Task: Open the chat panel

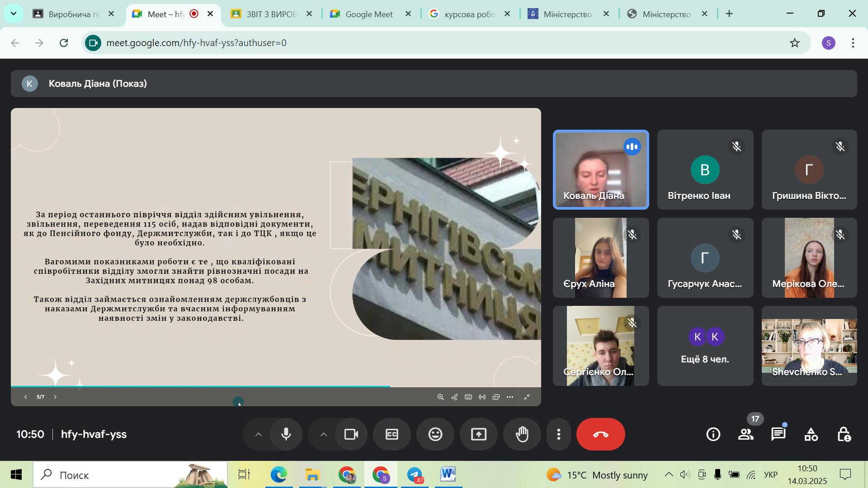Action: 778,434
